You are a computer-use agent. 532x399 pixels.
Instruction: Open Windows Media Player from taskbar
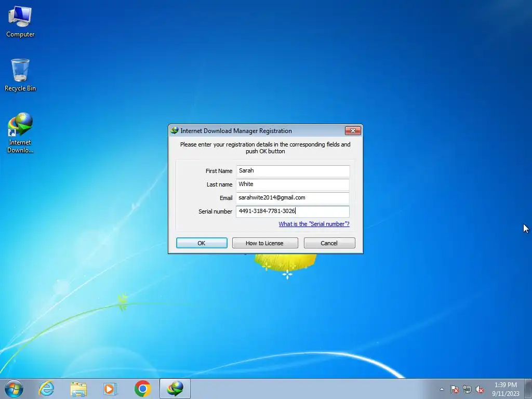pos(110,389)
